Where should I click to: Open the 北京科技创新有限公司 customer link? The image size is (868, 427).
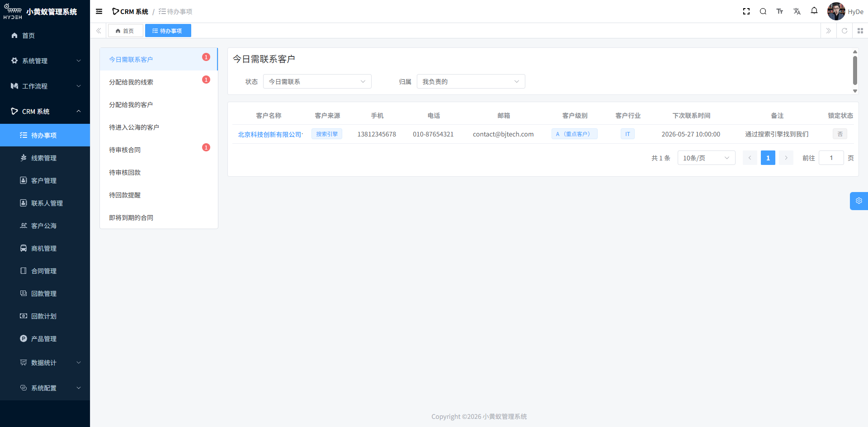[270, 134]
